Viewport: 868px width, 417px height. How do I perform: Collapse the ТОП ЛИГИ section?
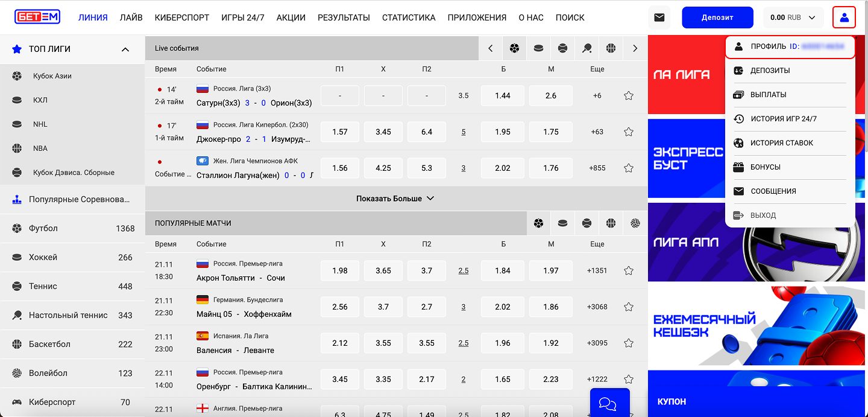coord(125,49)
